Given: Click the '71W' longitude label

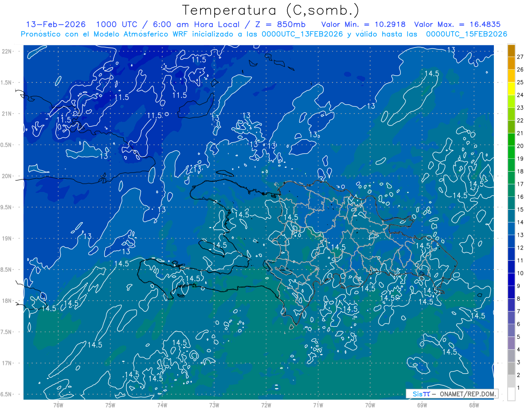Looking at the screenshot, I should [x=318, y=405].
